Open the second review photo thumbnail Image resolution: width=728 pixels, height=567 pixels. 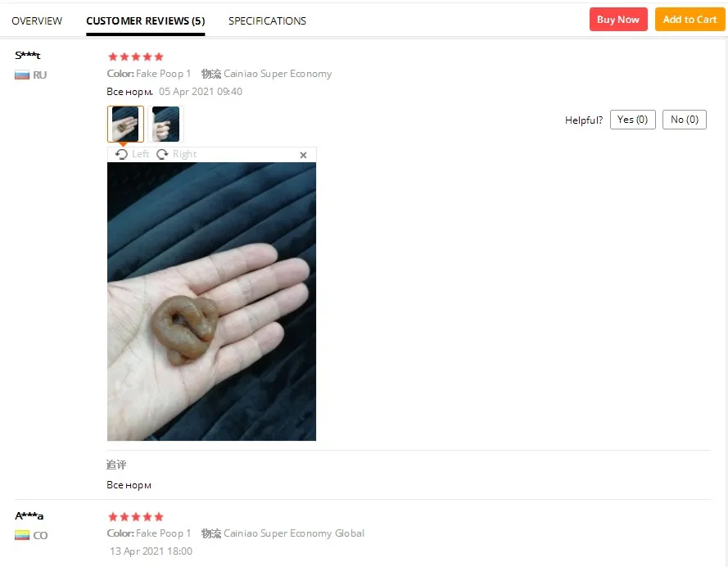point(165,124)
